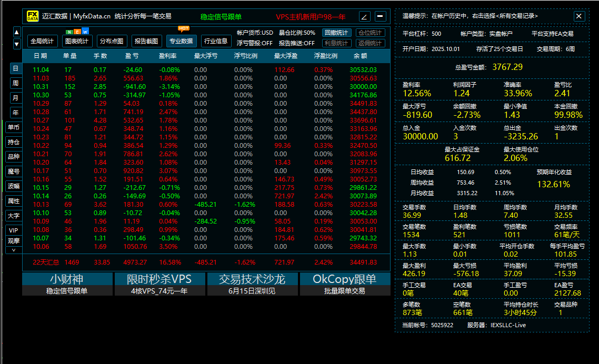Viewport: 599px width, 364px height.
Task: Select the VIP sidebar button
Action: 14,230
